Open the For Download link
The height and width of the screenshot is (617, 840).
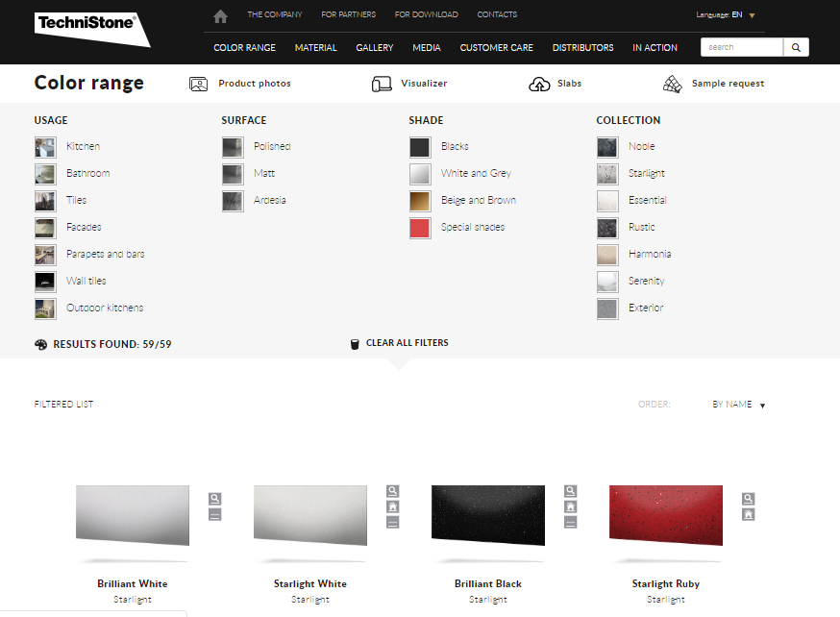pos(427,14)
